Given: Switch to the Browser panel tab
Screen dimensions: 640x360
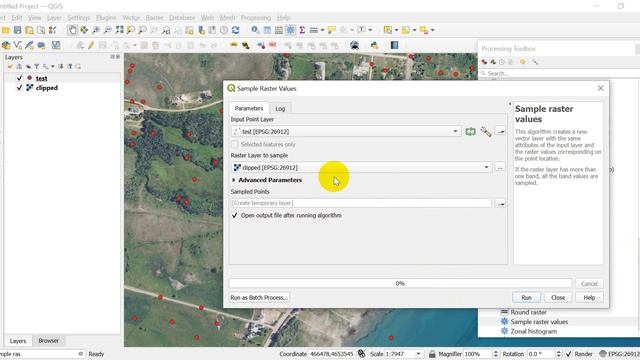Looking at the screenshot, I should [x=48, y=340].
